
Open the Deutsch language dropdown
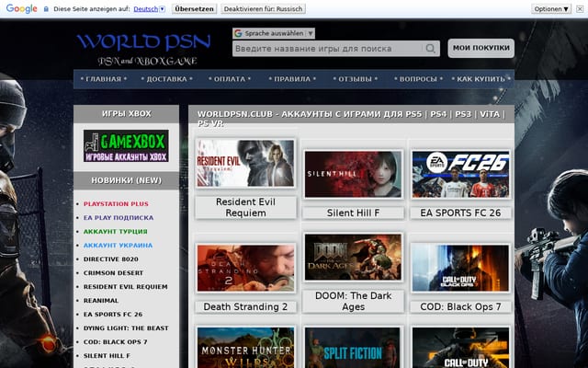[x=149, y=9]
